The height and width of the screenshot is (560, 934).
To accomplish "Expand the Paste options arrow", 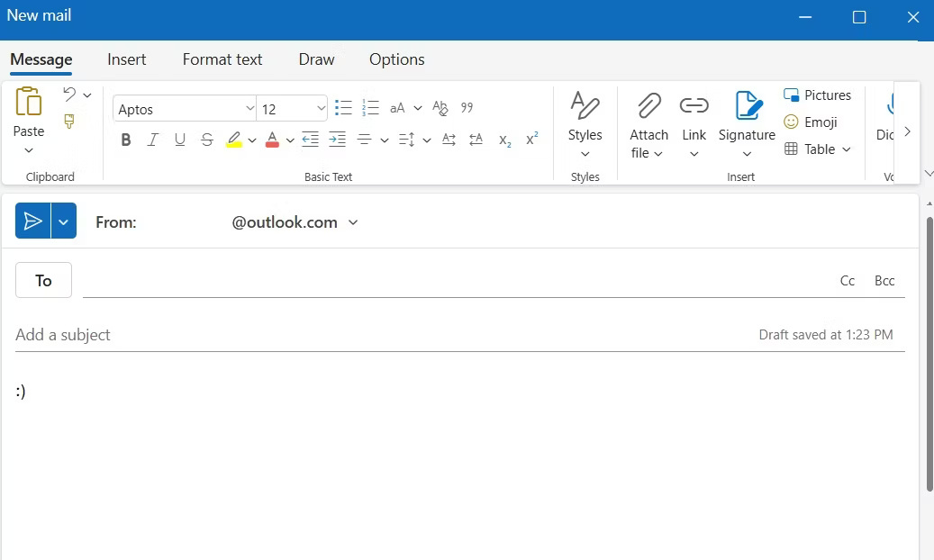I will pos(29,150).
